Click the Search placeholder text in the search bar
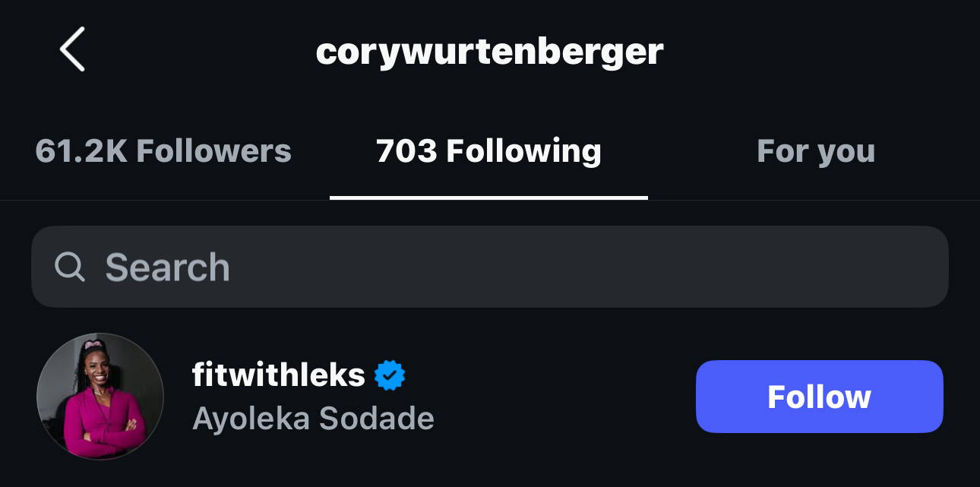Viewport: 980px width, 487px height. 167,267
